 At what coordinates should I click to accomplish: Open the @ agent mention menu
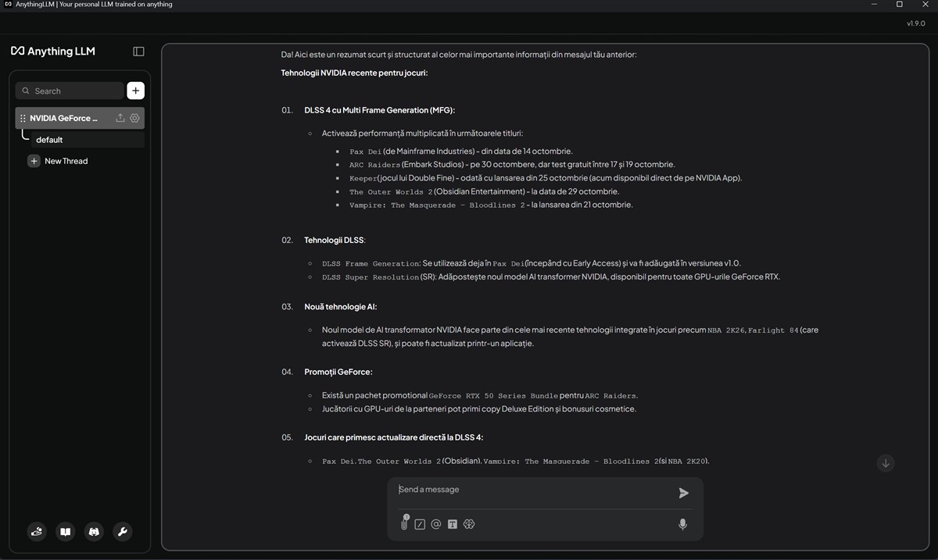point(436,524)
